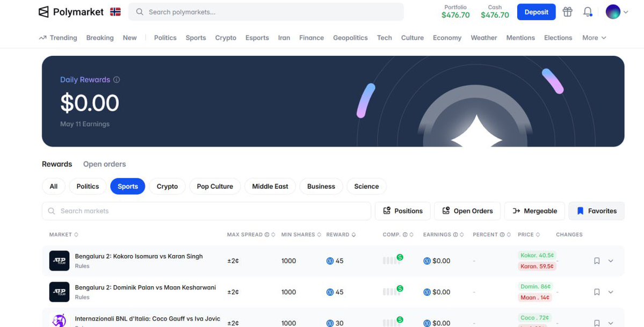
Task: Select the Sports filter chip
Action: 128,186
